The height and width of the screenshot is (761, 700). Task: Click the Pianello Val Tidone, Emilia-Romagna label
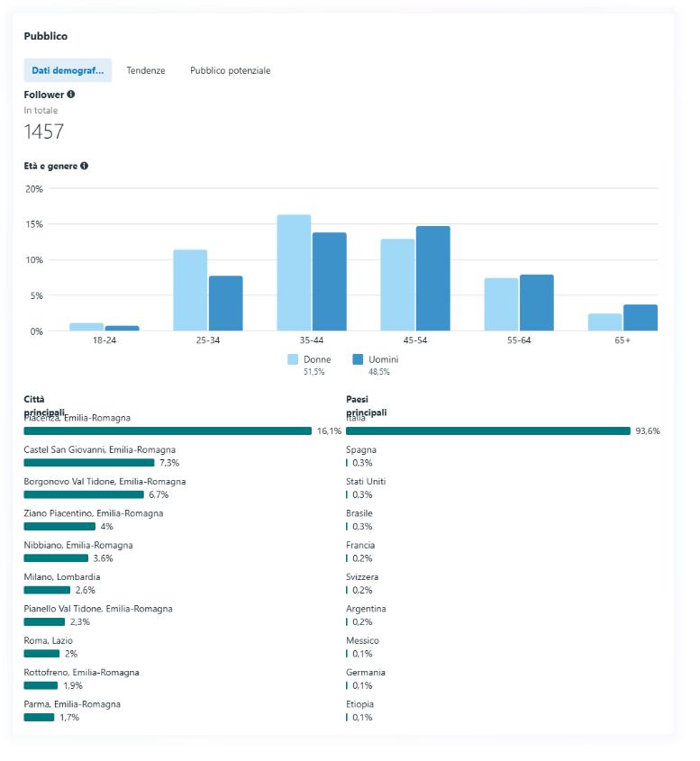[98, 609]
